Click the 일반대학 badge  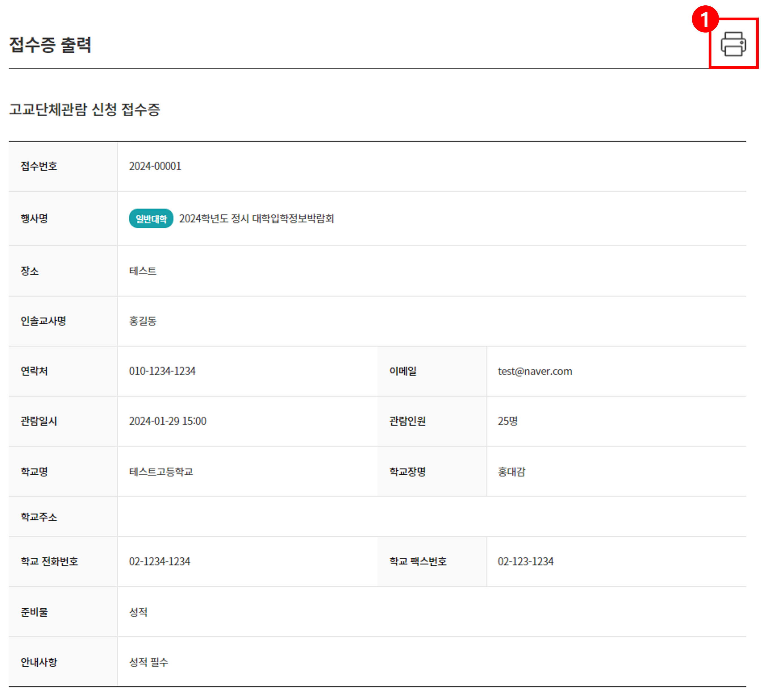coord(151,219)
